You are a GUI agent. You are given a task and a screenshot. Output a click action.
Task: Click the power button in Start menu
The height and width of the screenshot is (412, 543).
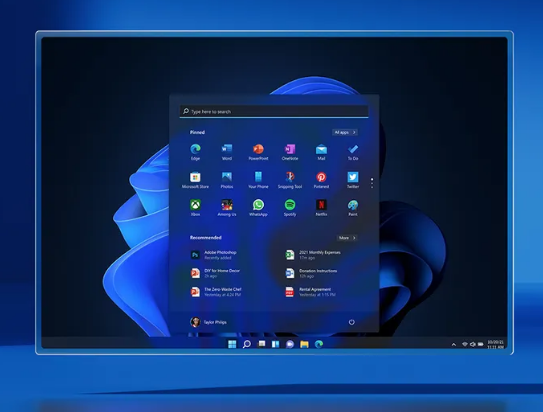pyautogui.click(x=351, y=322)
